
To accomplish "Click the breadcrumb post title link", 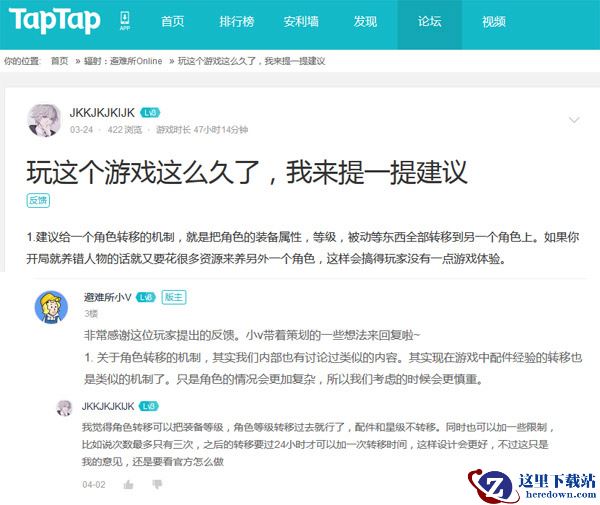I will [251, 61].
